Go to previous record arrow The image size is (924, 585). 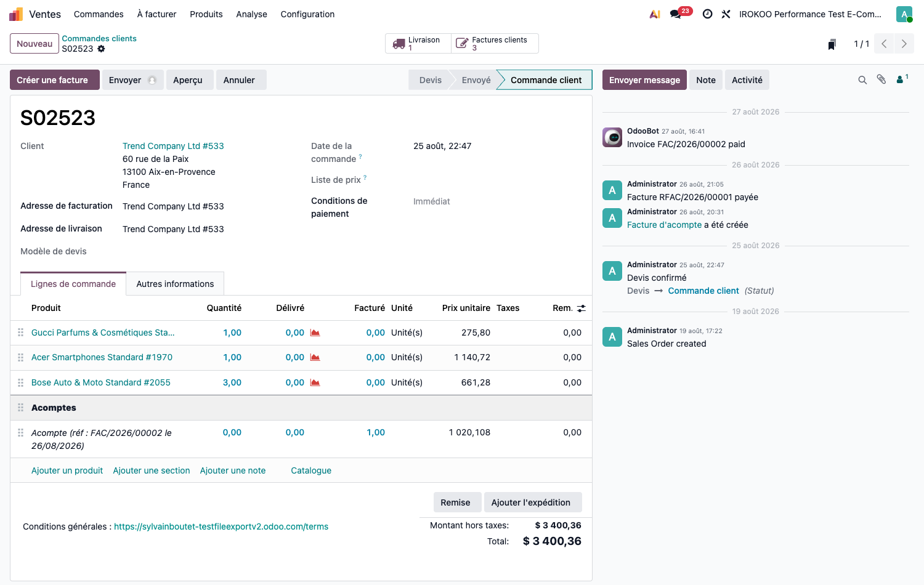[884, 44]
